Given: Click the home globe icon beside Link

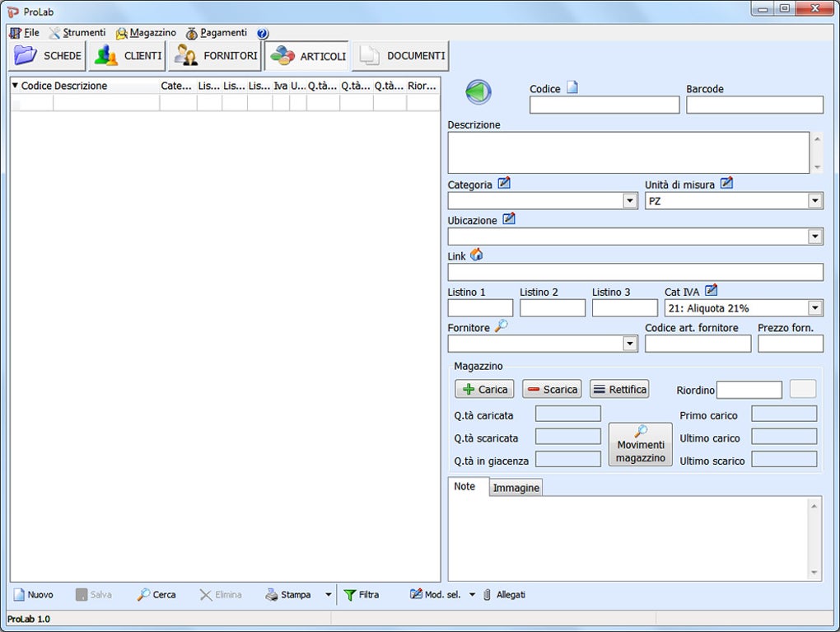Looking at the screenshot, I should tap(476, 255).
